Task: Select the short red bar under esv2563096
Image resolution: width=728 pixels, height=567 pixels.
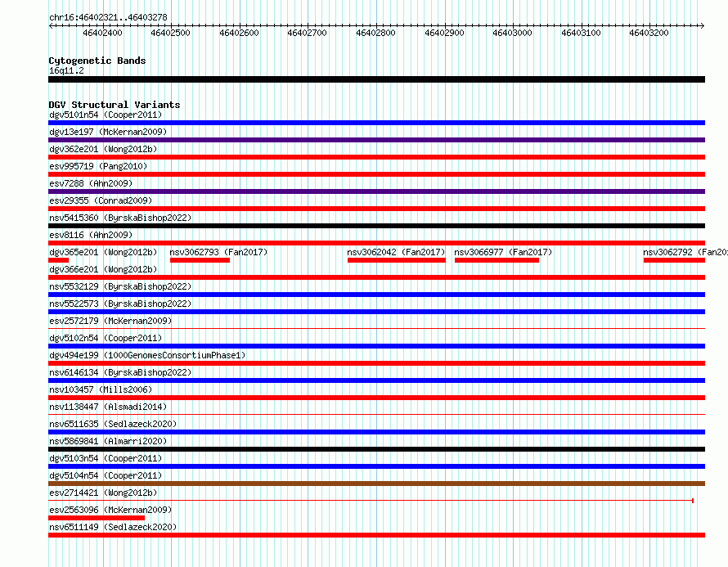Action: tap(97, 518)
